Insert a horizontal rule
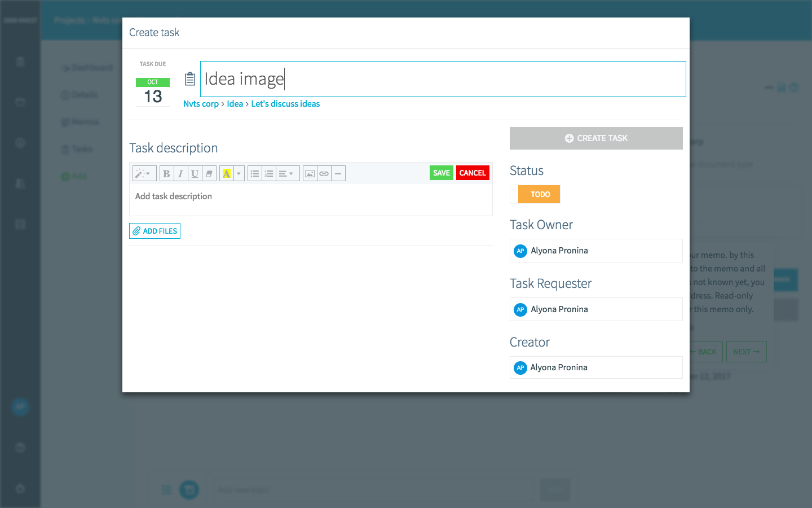 [x=338, y=173]
